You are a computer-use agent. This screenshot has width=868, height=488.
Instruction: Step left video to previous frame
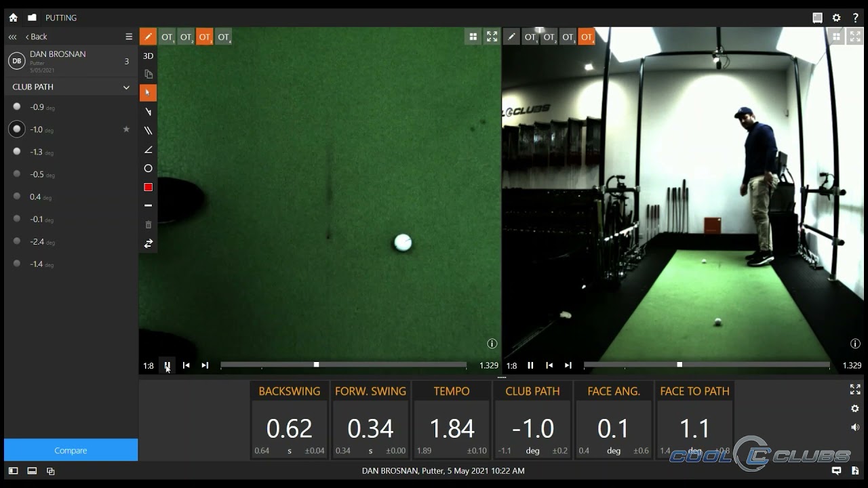click(x=186, y=365)
